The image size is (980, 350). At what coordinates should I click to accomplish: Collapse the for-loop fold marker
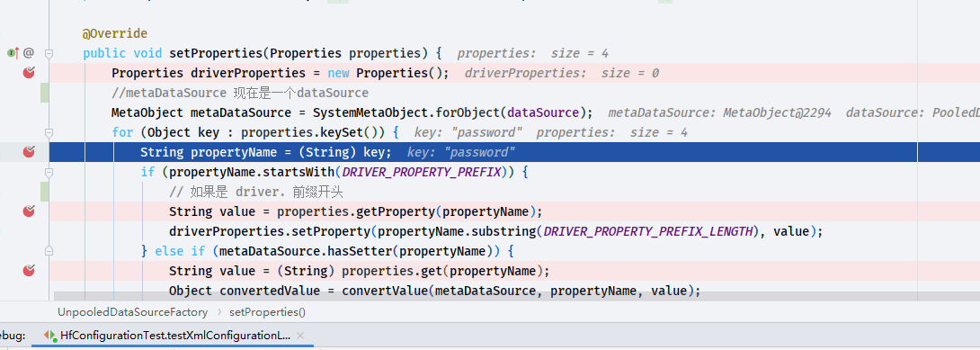(x=49, y=132)
